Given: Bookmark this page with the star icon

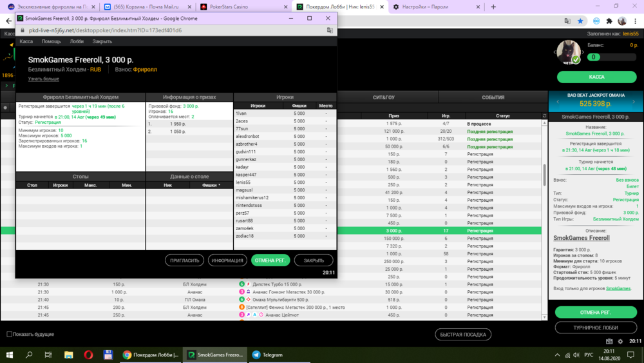Looking at the screenshot, I should [580, 21].
